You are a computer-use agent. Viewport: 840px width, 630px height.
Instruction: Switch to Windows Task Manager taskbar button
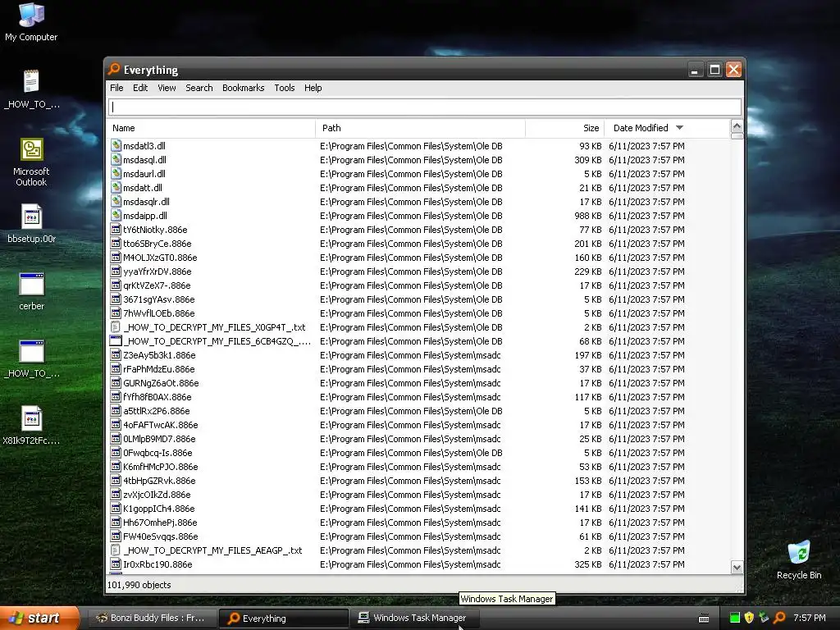point(413,618)
